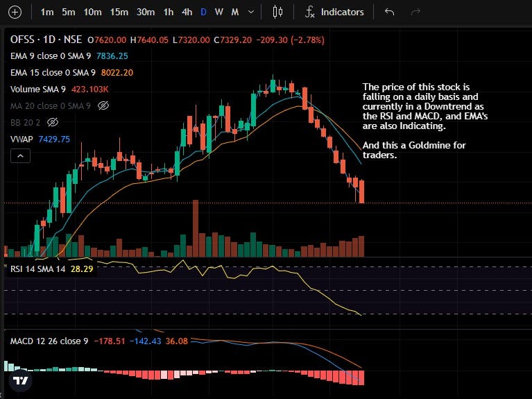The image size is (532, 399).
Task: Click the closing price C7329.20
Action: (233, 40)
